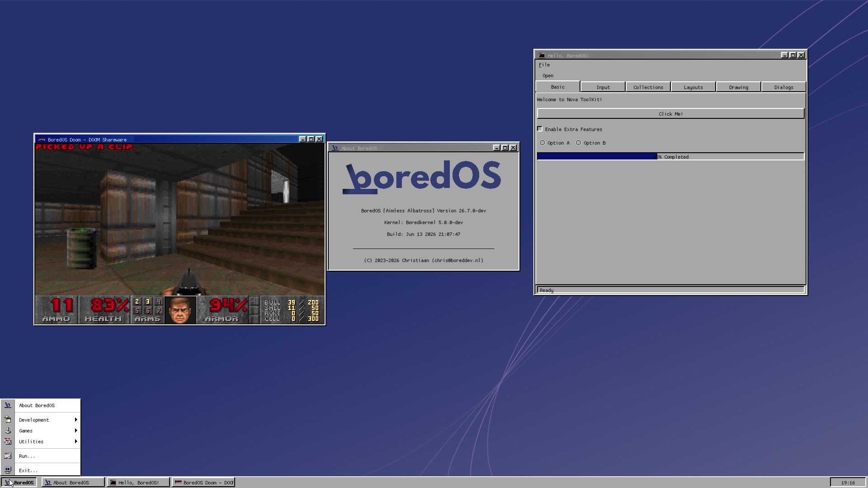Switch to the Basic tab
The image size is (868, 488).
pyautogui.click(x=558, y=87)
